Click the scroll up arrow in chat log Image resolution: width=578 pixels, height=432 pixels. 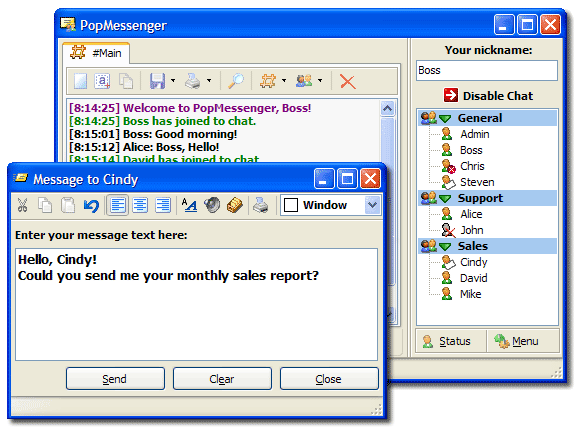tap(387, 108)
